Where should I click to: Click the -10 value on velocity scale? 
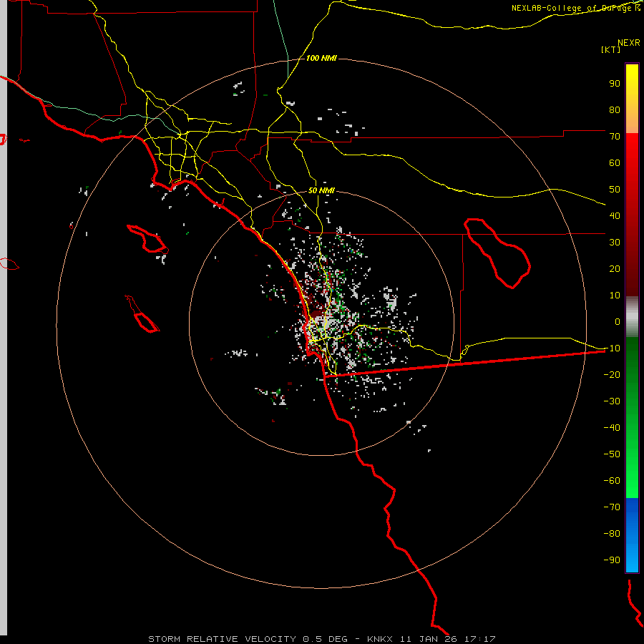pyautogui.click(x=612, y=348)
